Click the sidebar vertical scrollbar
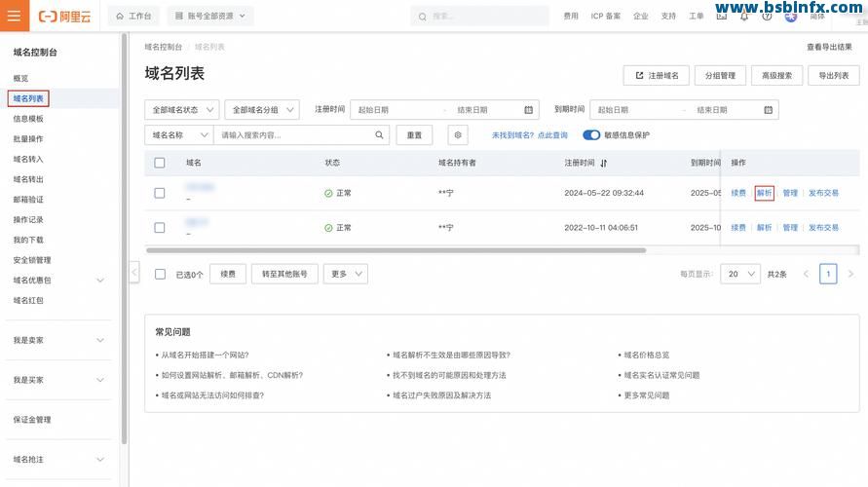868x487 pixels. 124,238
